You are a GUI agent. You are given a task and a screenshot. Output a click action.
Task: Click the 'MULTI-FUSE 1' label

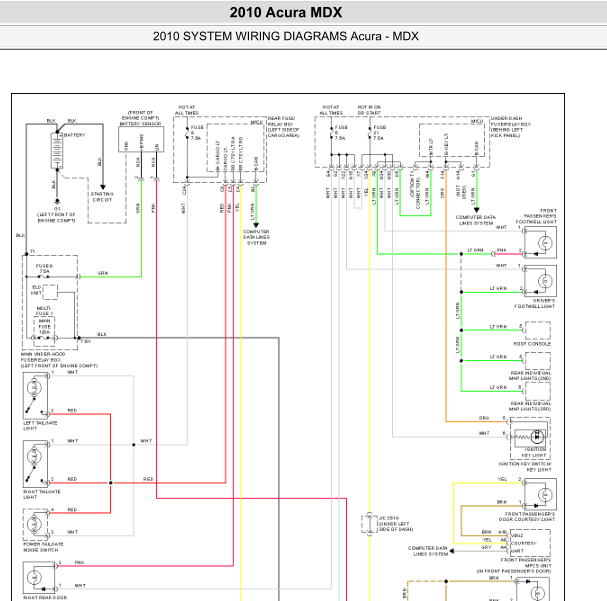[x=44, y=311]
